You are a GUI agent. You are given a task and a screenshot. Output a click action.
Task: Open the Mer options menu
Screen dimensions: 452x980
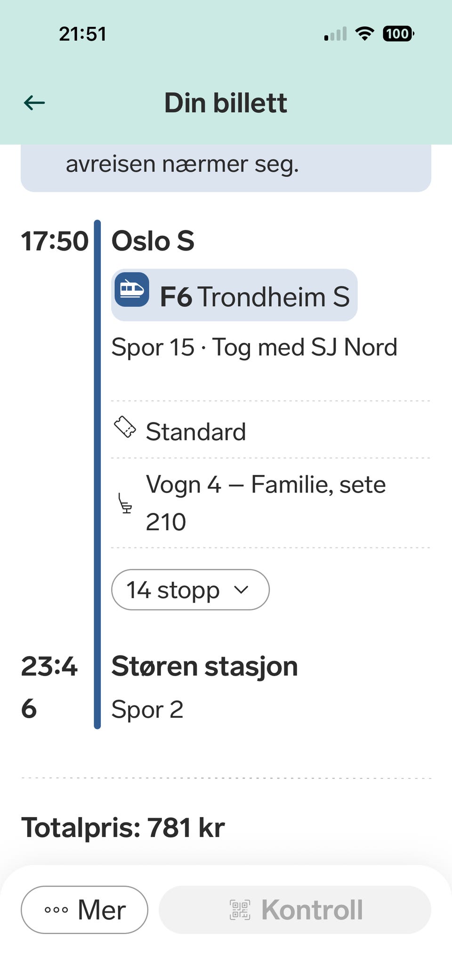[85, 909]
